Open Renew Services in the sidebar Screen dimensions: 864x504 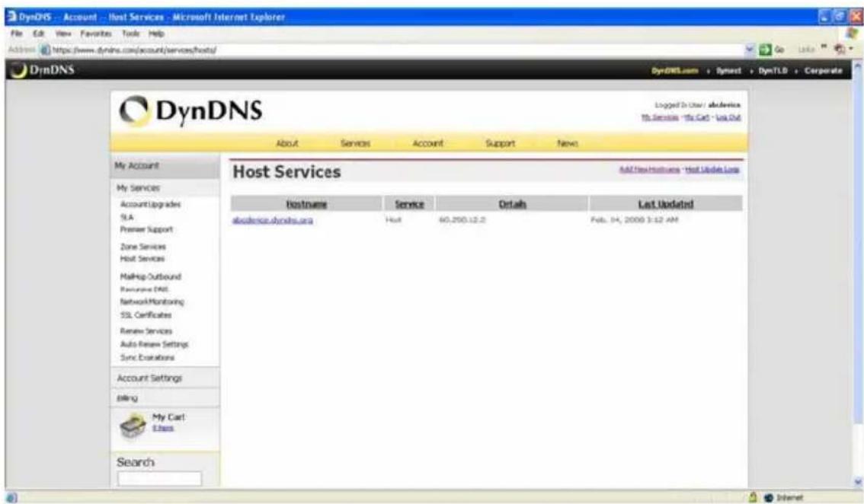146,331
